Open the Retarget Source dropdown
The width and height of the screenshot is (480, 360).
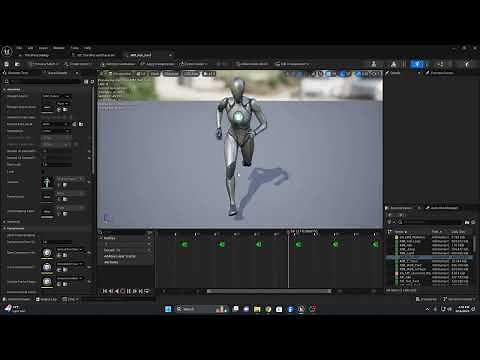coord(56,96)
